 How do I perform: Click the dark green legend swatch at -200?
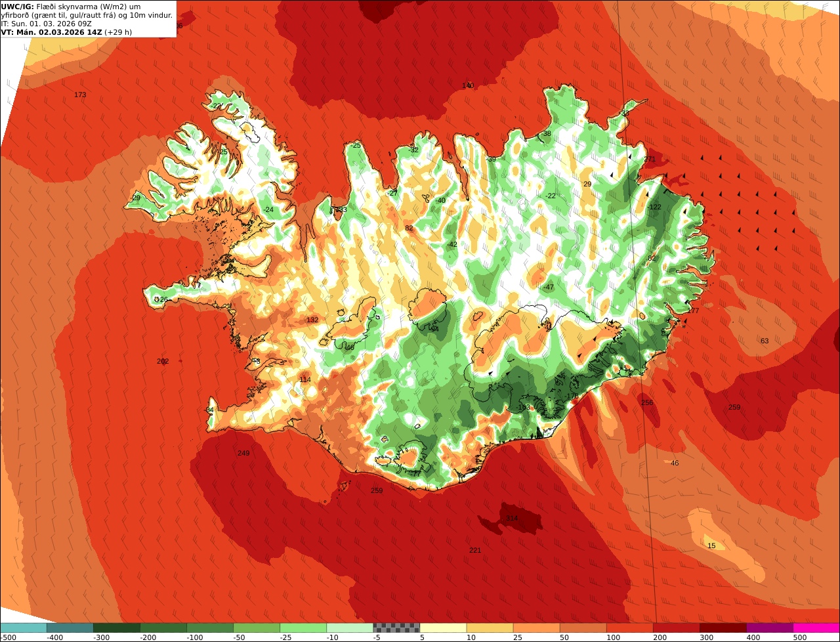point(163,628)
